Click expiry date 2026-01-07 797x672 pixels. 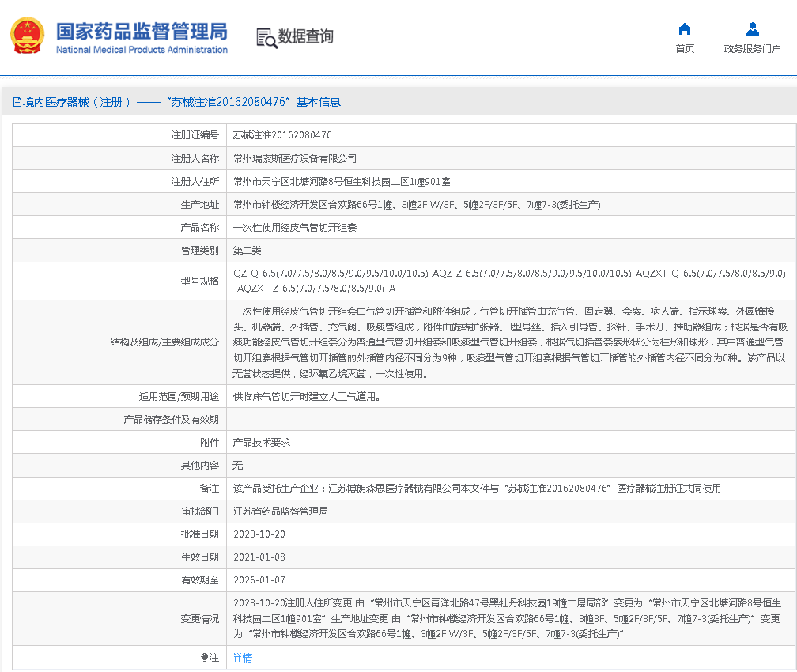tap(259, 580)
